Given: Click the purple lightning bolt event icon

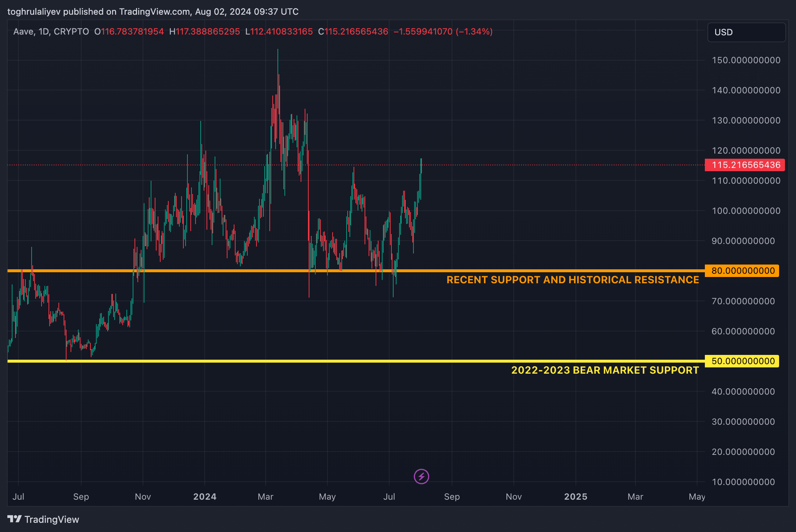Looking at the screenshot, I should [421, 477].
